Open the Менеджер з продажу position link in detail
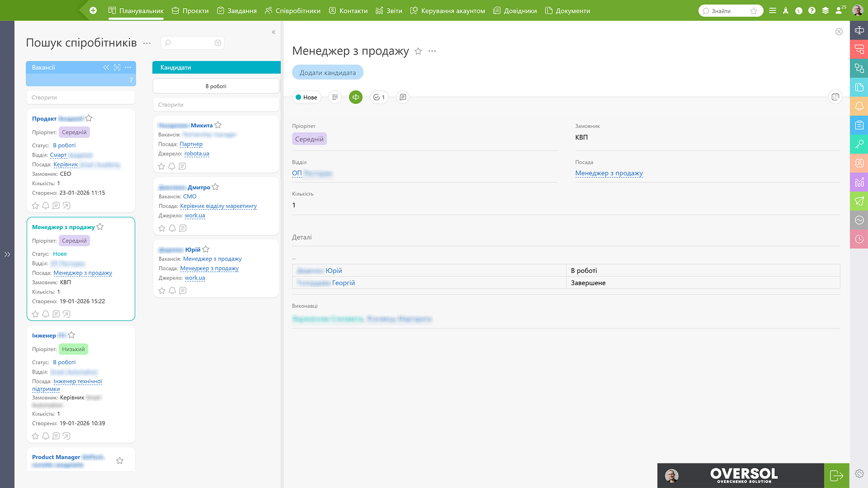This screenshot has height=488, width=868. (x=609, y=173)
